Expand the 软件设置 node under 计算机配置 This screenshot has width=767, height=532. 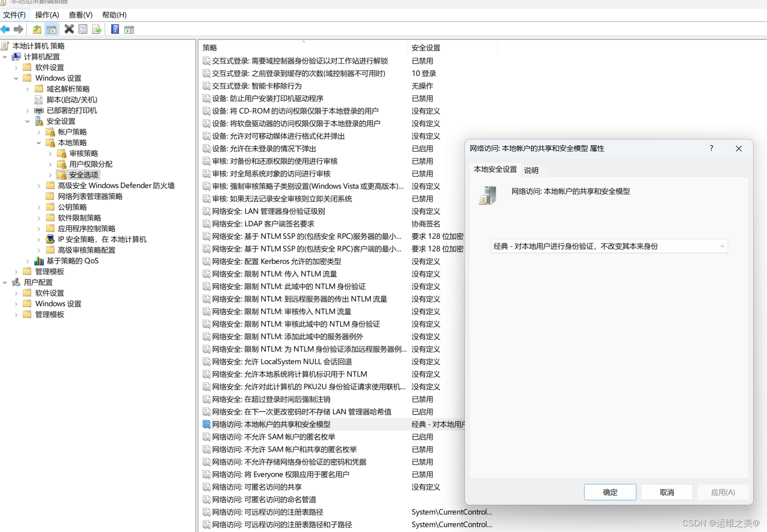[16, 68]
